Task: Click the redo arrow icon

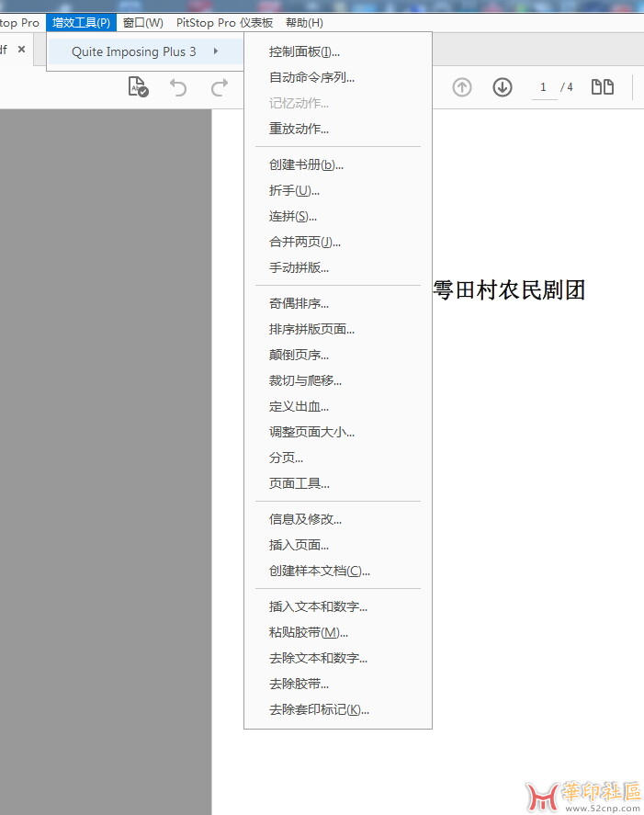Action: pos(219,87)
